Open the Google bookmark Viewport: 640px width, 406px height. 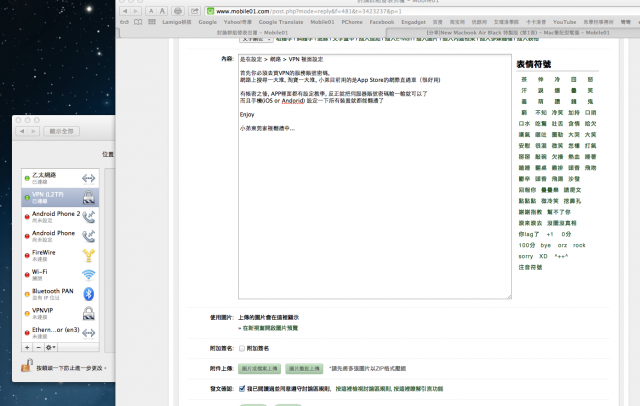point(207,22)
